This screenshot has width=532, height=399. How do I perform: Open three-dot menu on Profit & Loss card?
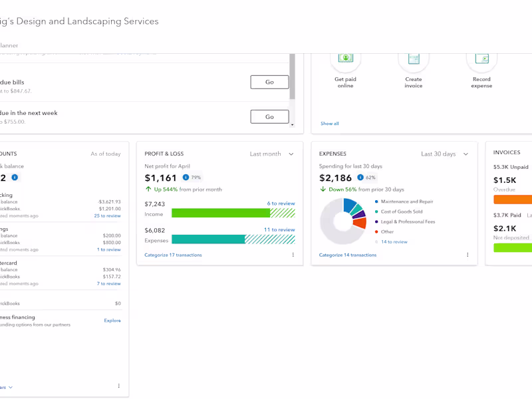click(293, 255)
